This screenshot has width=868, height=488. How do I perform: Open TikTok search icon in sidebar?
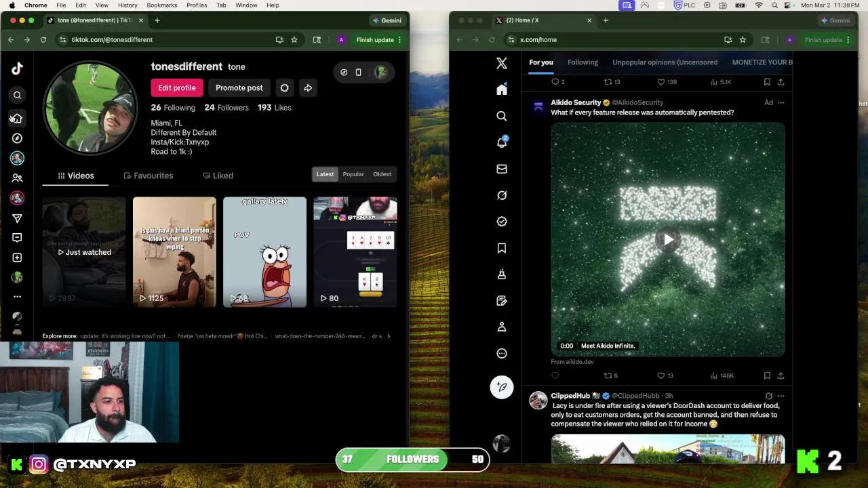pos(18,95)
